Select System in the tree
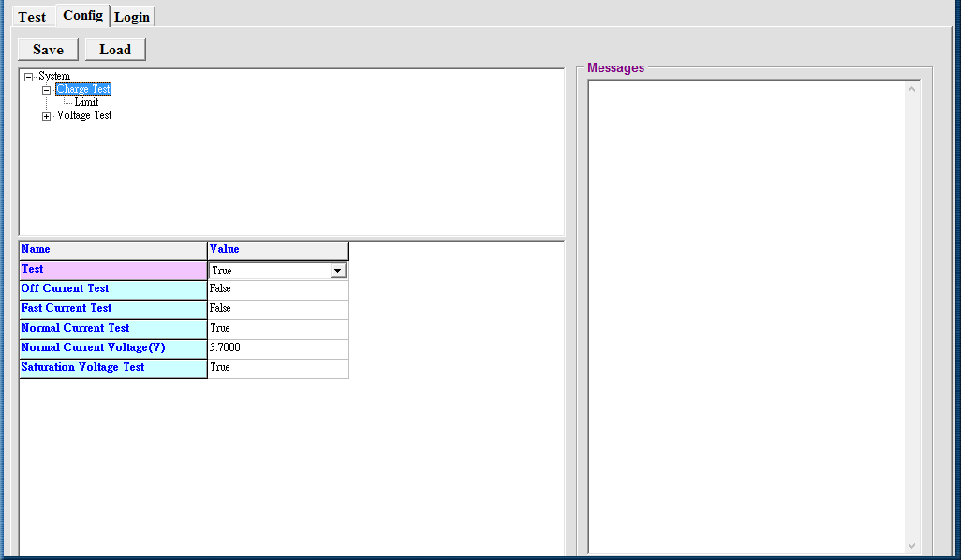The image size is (961, 560). pyautogui.click(x=54, y=76)
